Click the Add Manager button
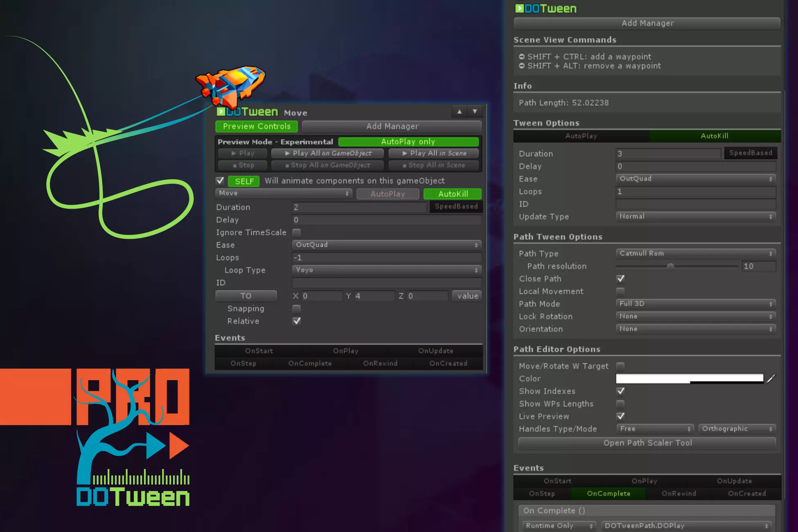The width and height of the screenshot is (798, 532). [x=647, y=23]
